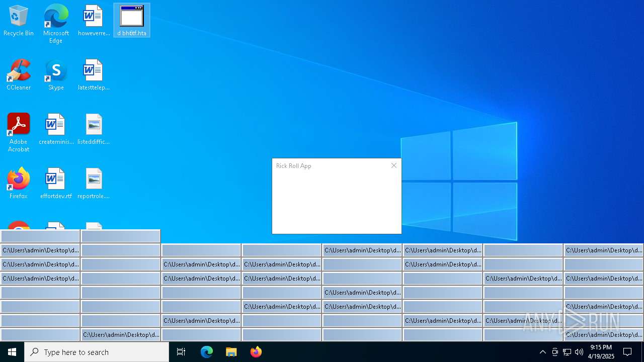Open Firefox from the taskbar
The image size is (644, 362).
(x=256, y=352)
